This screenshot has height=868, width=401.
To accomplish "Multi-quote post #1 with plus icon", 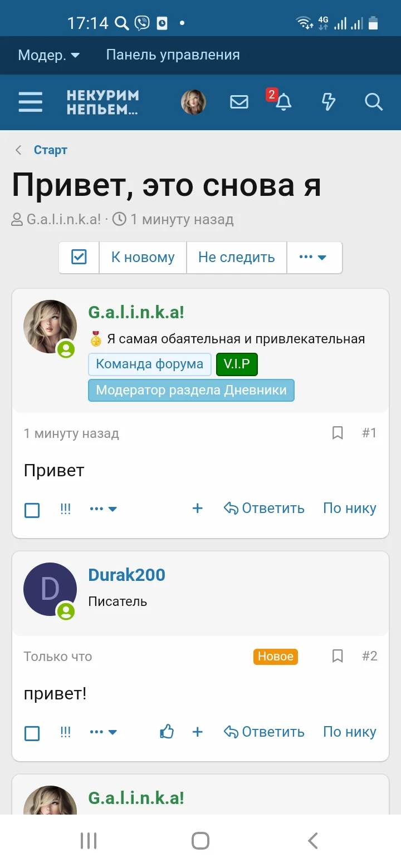I will coord(197,508).
